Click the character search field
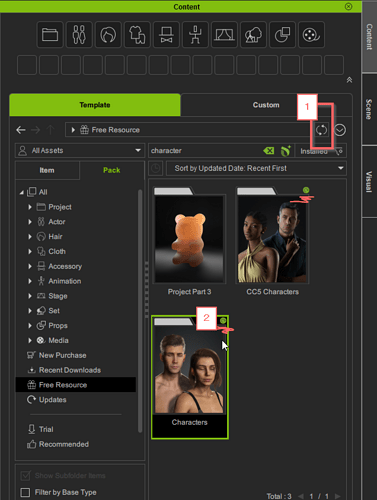The height and width of the screenshot is (500, 377). coord(205,151)
